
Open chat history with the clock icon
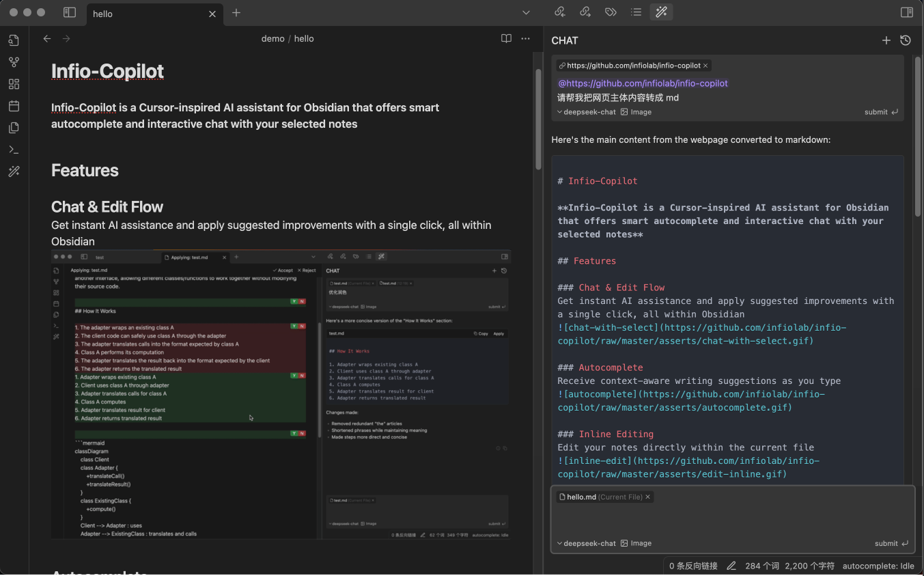click(906, 40)
